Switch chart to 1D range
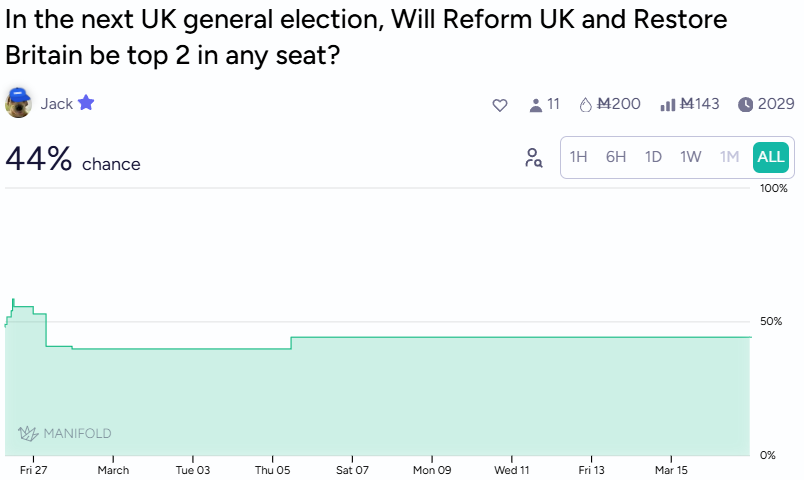The image size is (804, 480). [653, 157]
